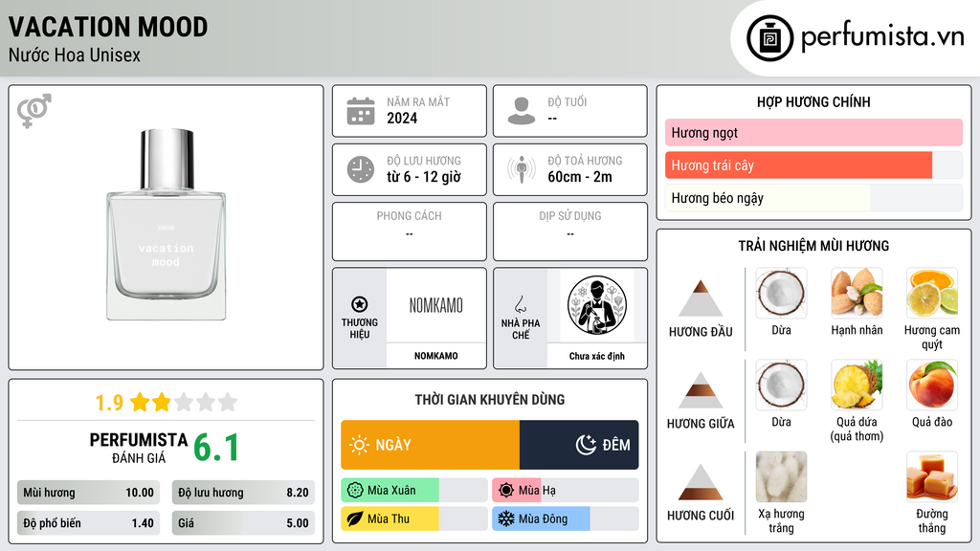The width and height of the screenshot is (980, 551).
Task: Click the green 6.1 Perfumista score
Action: coord(216,448)
